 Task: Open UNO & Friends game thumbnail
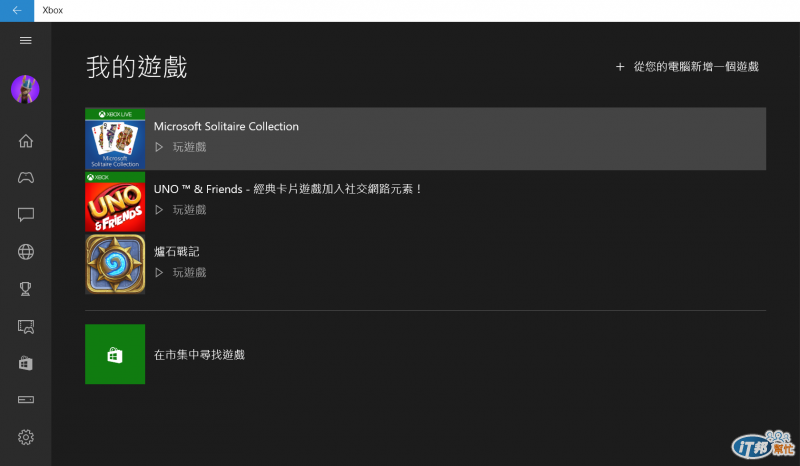(x=115, y=202)
